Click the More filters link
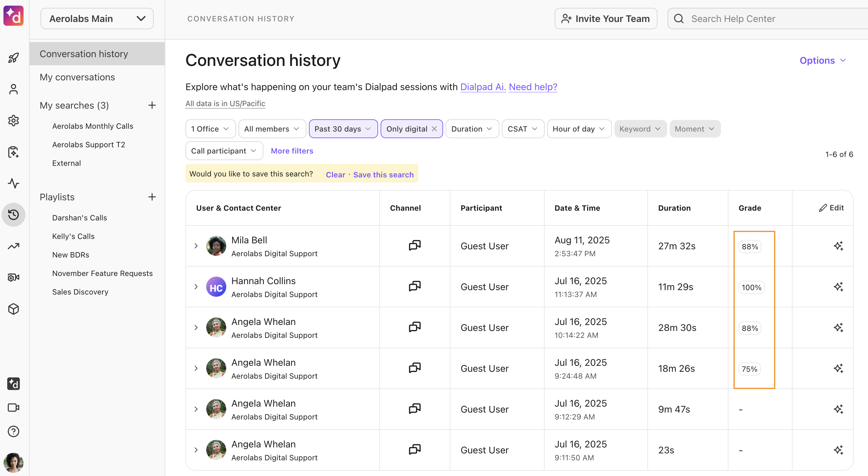 coord(292,151)
